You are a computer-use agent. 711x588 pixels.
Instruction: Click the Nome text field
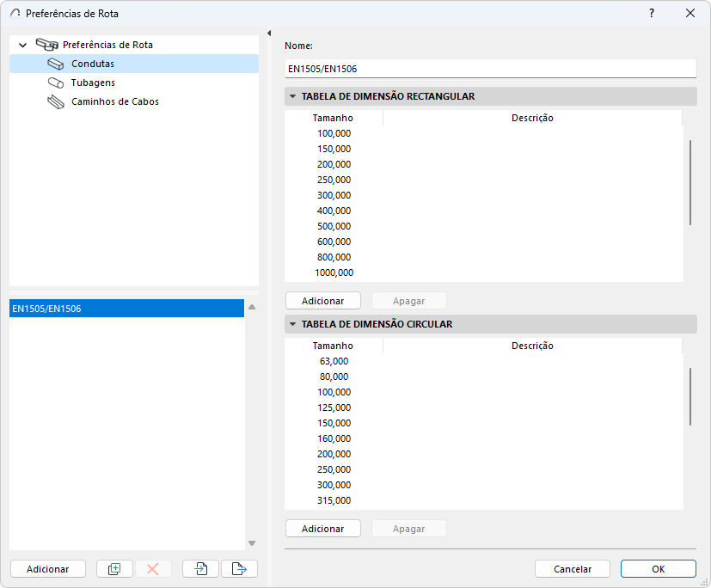click(490, 68)
